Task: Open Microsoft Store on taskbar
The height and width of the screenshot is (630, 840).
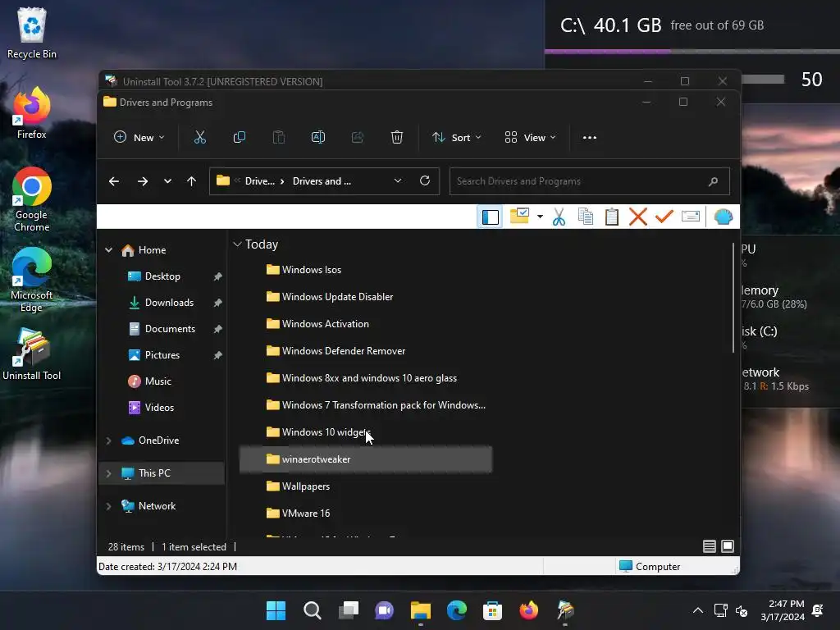Action: click(492, 610)
